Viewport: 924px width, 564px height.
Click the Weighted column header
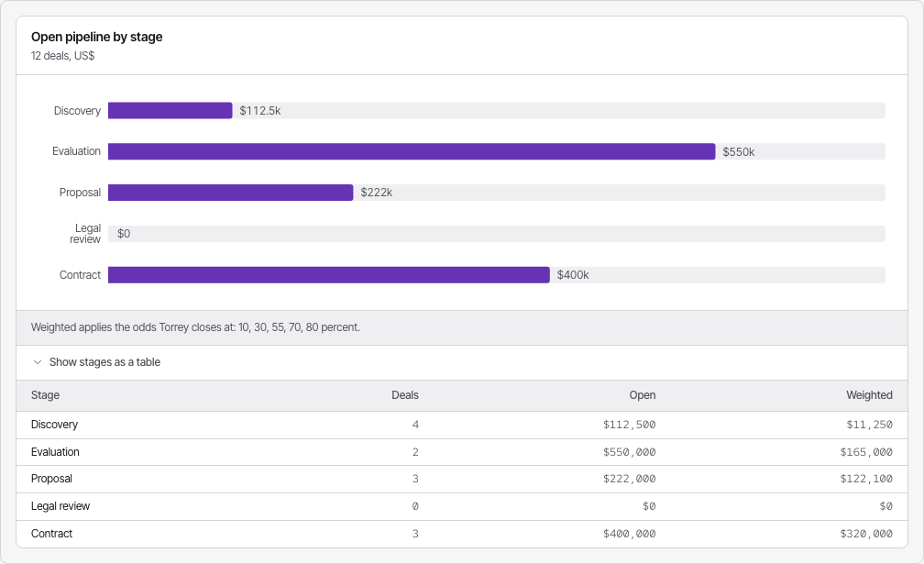pos(869,395)
